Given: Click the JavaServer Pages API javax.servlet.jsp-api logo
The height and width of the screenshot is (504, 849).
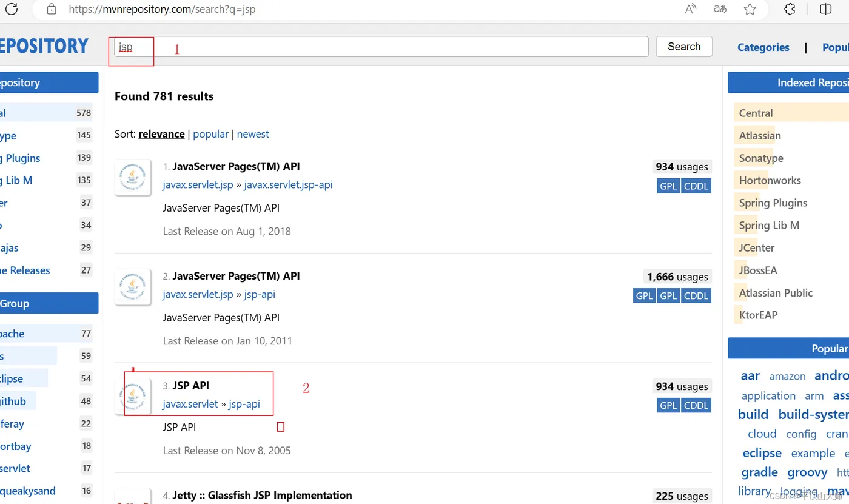Looking at the screenshot, I should pos(133,177).
